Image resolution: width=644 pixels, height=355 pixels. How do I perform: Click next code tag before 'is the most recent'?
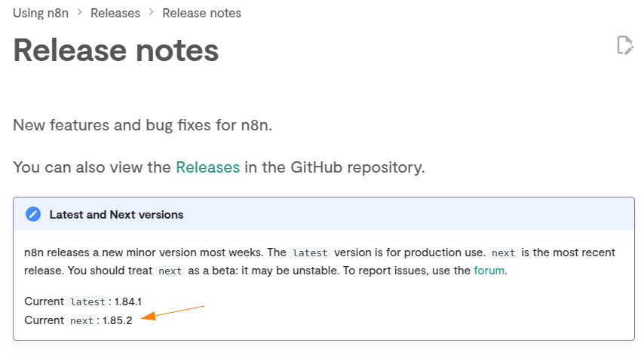point(503,252)
